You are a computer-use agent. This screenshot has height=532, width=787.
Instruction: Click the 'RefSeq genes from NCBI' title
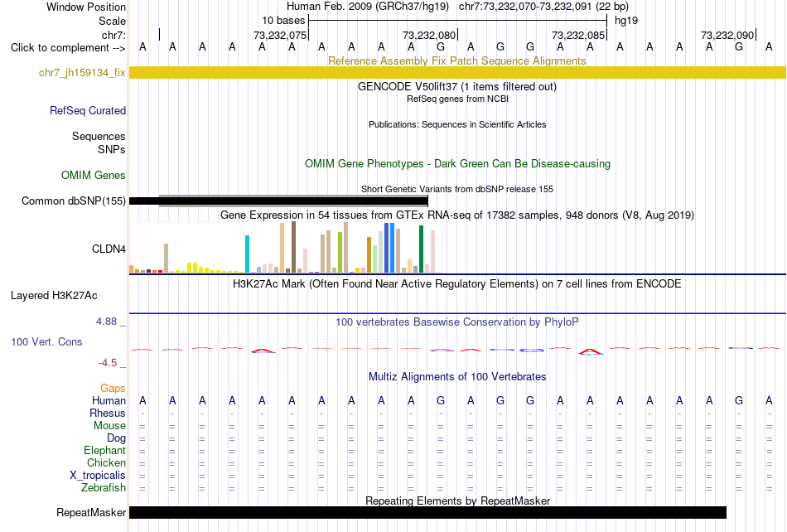click(457, 99)
